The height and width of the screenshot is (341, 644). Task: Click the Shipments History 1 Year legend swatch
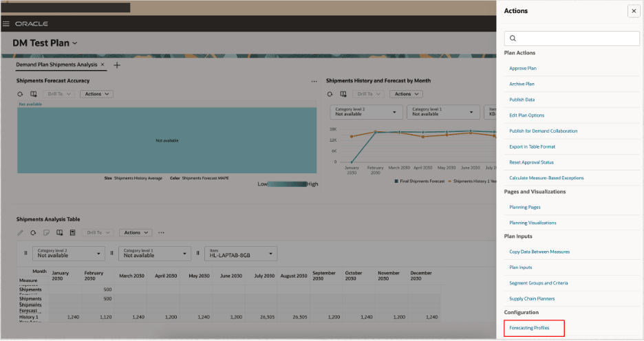pos(450,181)
